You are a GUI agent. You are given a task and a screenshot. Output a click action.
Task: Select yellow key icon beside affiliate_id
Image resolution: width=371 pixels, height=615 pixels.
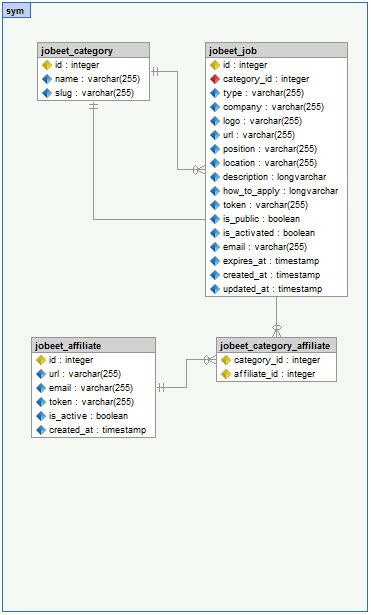click(226, 374)
